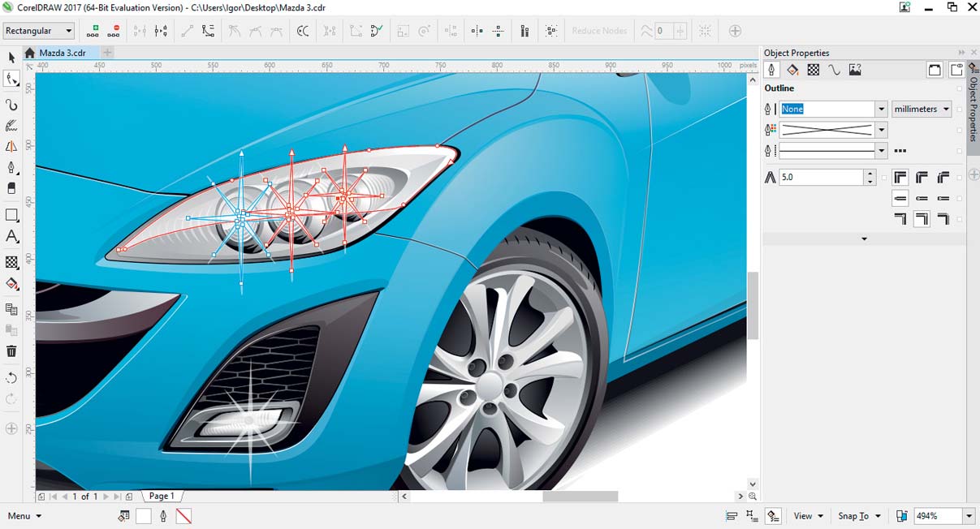The image size is (980, 529).
Task: Click Close Curve icon
Action: click(x=377, y=31)
